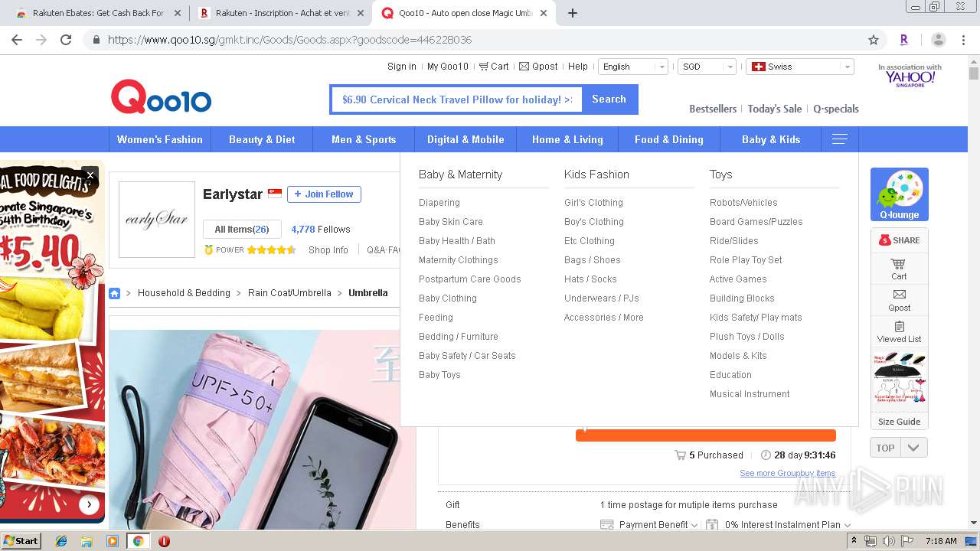Bookmark page with the star icon
This screenshot has width=980, height=551.
point(874,40)
